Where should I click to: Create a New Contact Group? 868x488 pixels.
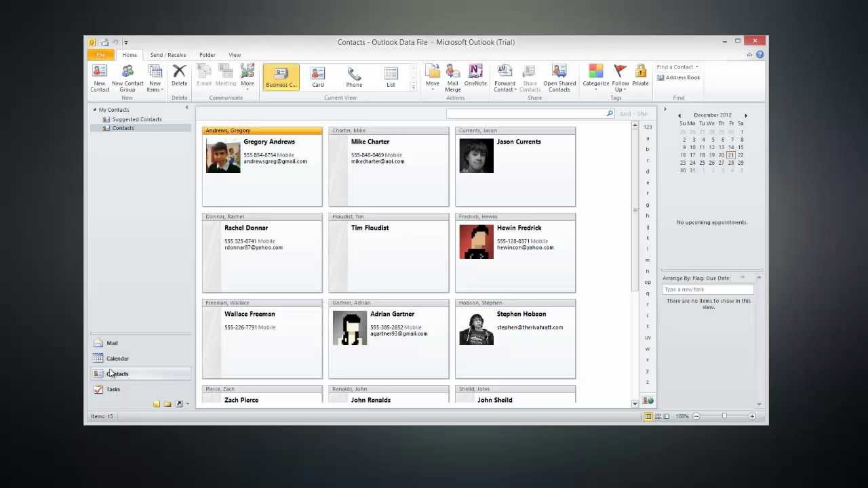point(127,78)
